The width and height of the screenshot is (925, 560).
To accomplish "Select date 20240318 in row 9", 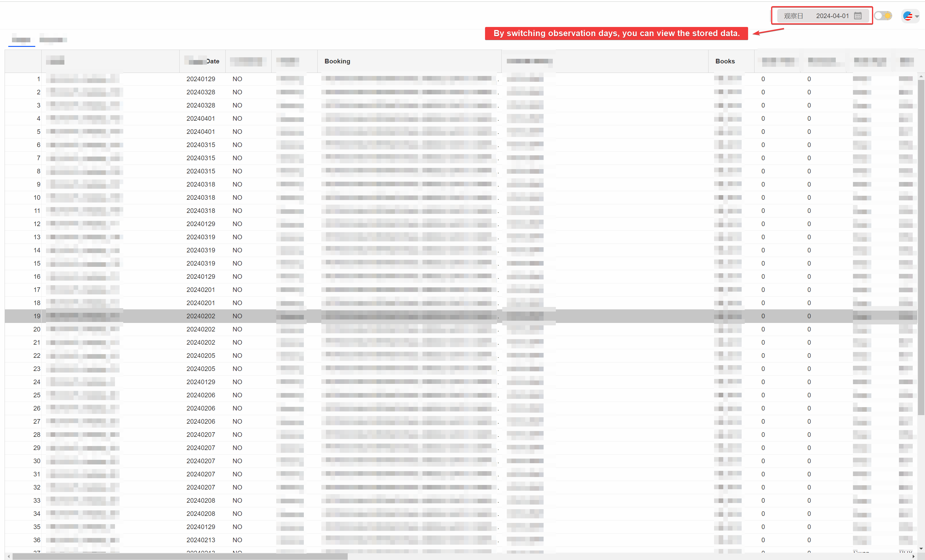I will coord(201,184).
